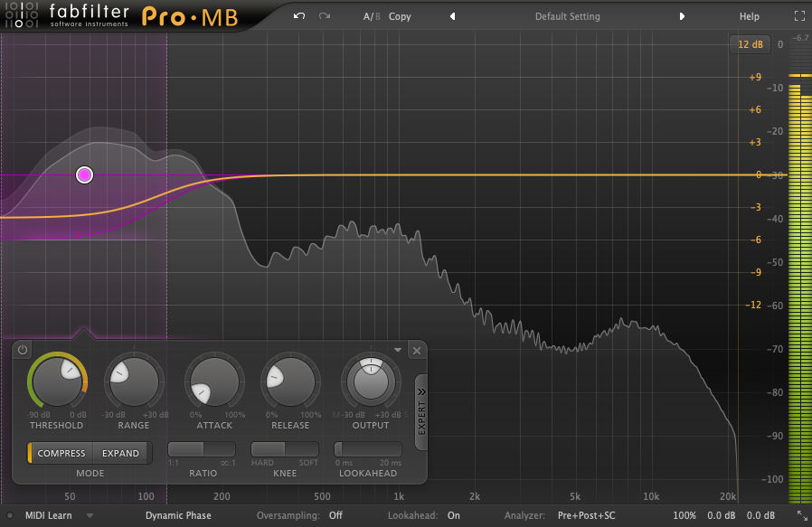Screen dimensions: 812x527
Task: Adjust the Lookahead slider
Action: tap(368, 449)
